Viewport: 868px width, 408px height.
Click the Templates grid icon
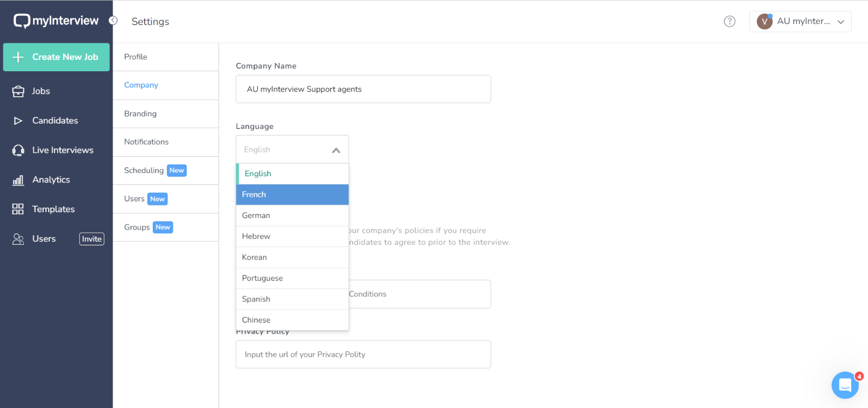[x=18, y=209]
